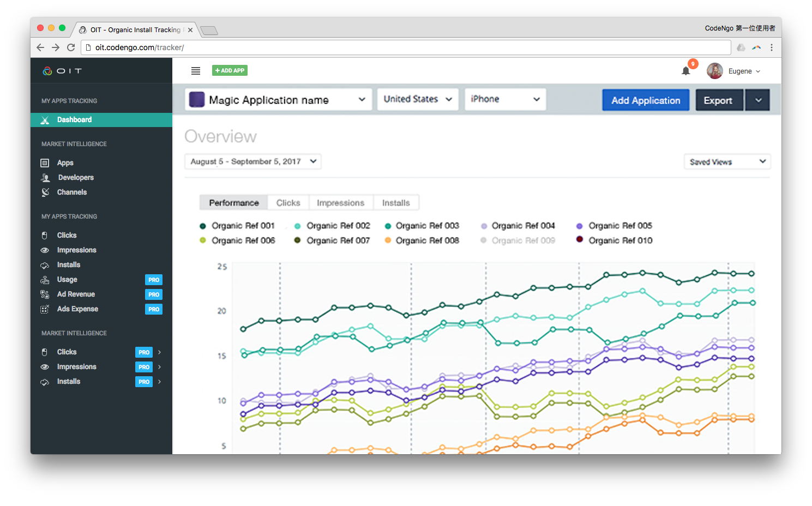
Task: Reload the page with refresh icon
Action: (71, 47)
